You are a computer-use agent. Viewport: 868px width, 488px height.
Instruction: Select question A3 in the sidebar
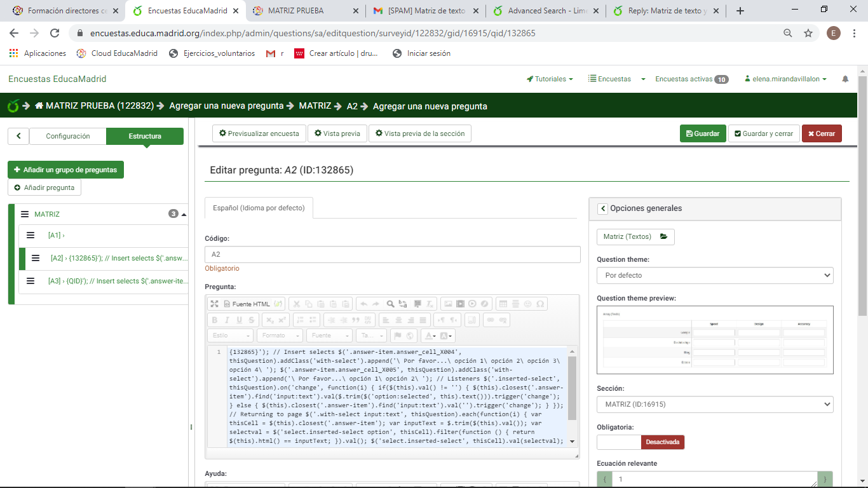[x=104, y=281]
